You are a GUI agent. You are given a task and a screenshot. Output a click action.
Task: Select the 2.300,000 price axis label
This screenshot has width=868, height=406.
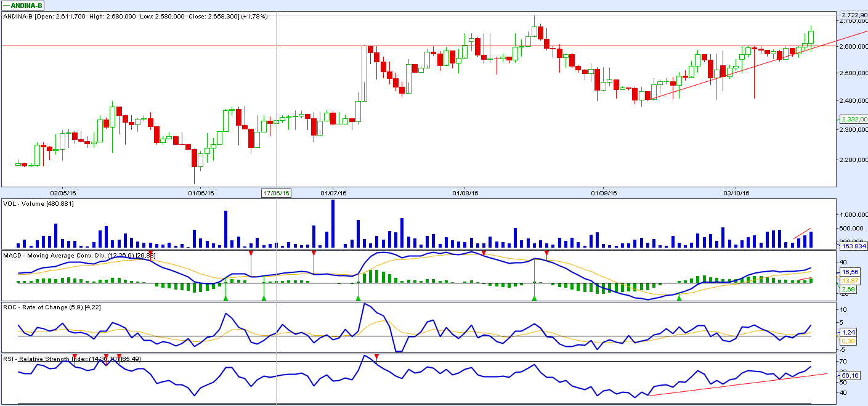(x=854, y=131)
